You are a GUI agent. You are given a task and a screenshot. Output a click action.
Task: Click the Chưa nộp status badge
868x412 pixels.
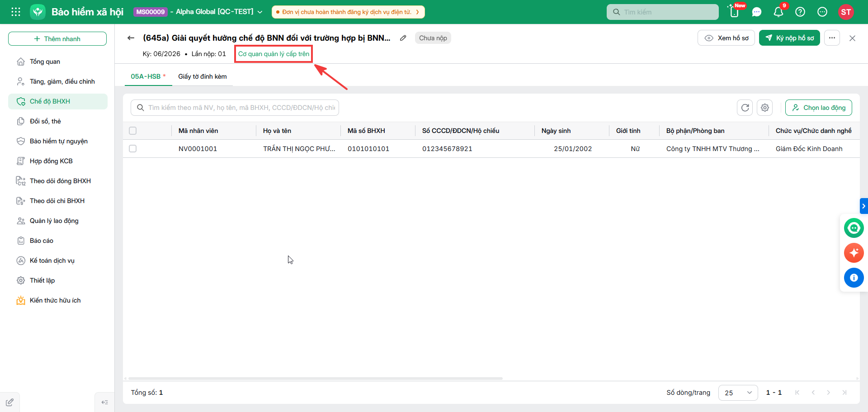[433, 38]
